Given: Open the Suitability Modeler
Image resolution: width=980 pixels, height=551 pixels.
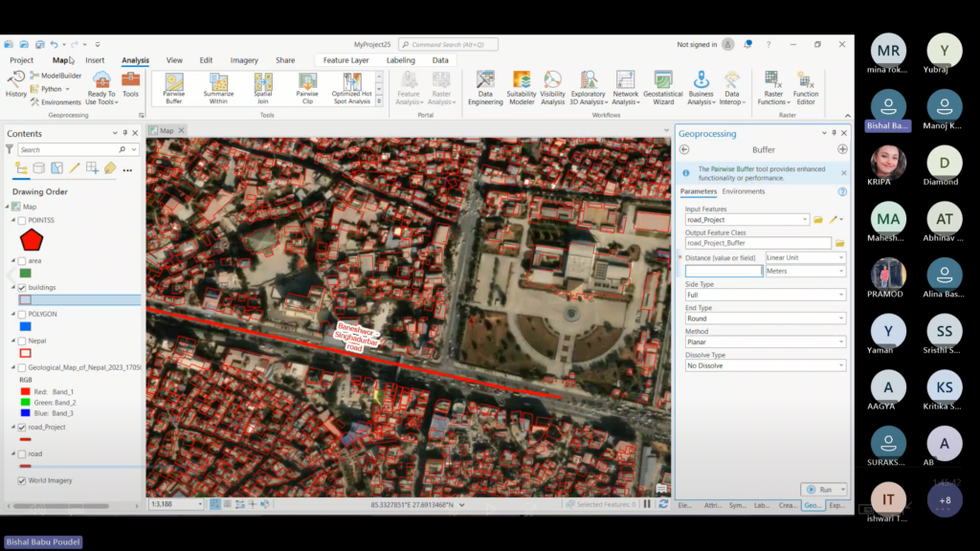Looking at the screenshot, I should [x=522, y=87].
